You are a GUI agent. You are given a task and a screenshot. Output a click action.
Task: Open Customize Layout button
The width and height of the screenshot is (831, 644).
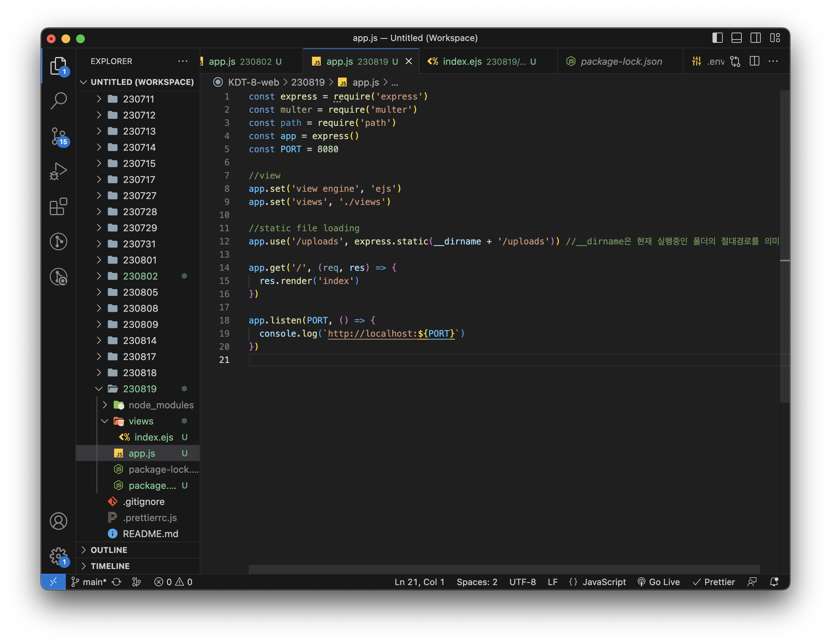pyautogui.click(x=775, y=38)
